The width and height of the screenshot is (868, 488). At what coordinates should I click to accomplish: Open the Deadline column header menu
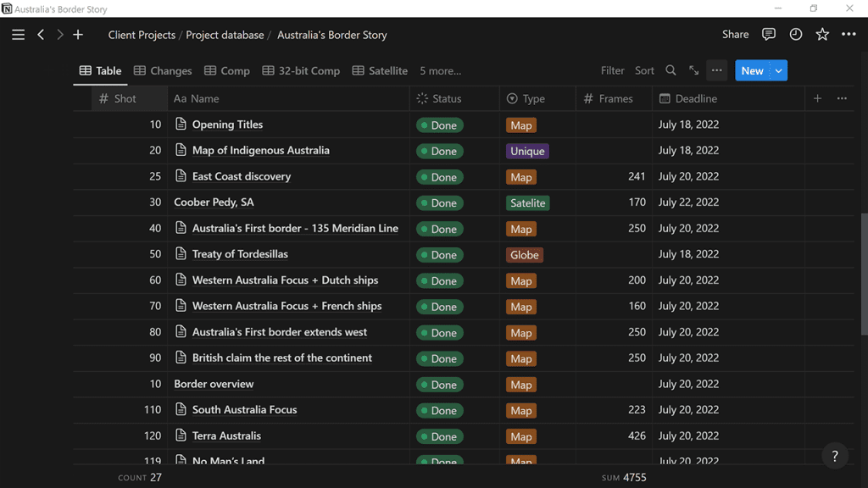[728, 98]
